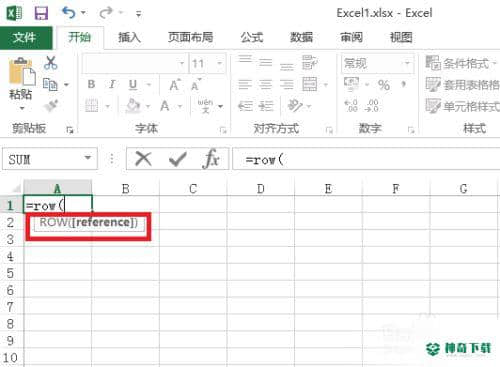Open the 文件 menu

[25, 37]
